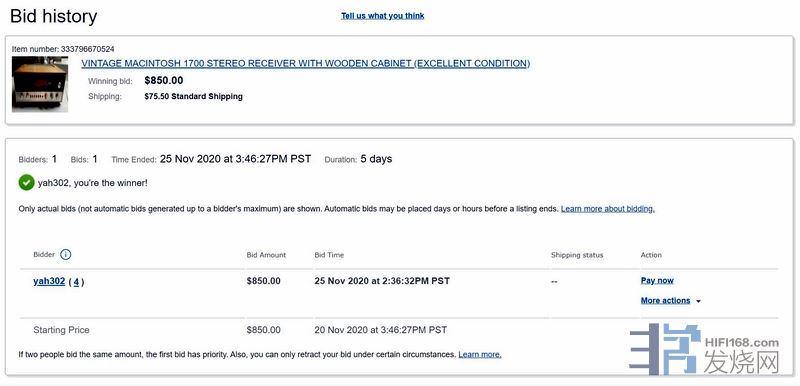Open bidder yah302's profile link
Viewport: 800px width, 386px height.
(49, 281)
